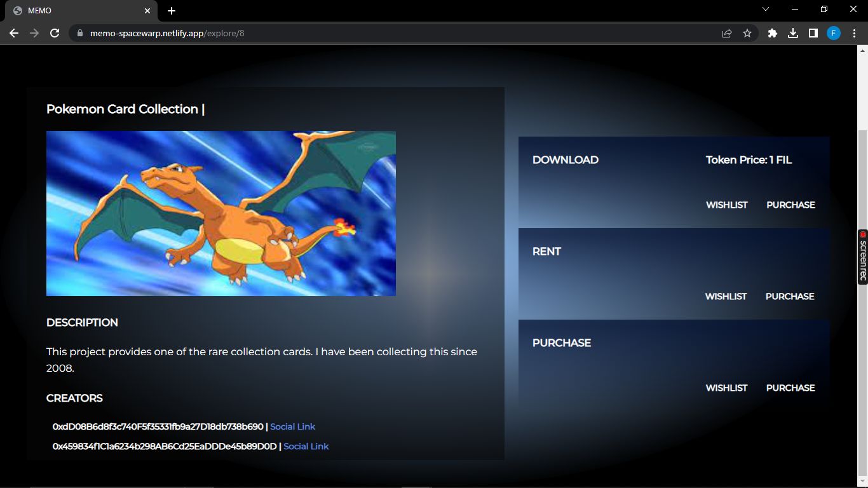Open Social Link for 0xdD08B6 creator

pos(292,426)
